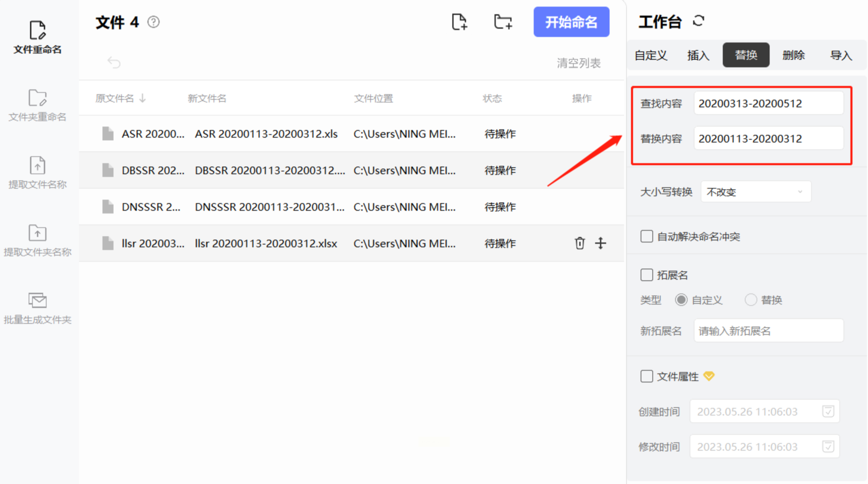Refresh the 工作台 panel
868x484 pixels.
[x=698, y=21]
